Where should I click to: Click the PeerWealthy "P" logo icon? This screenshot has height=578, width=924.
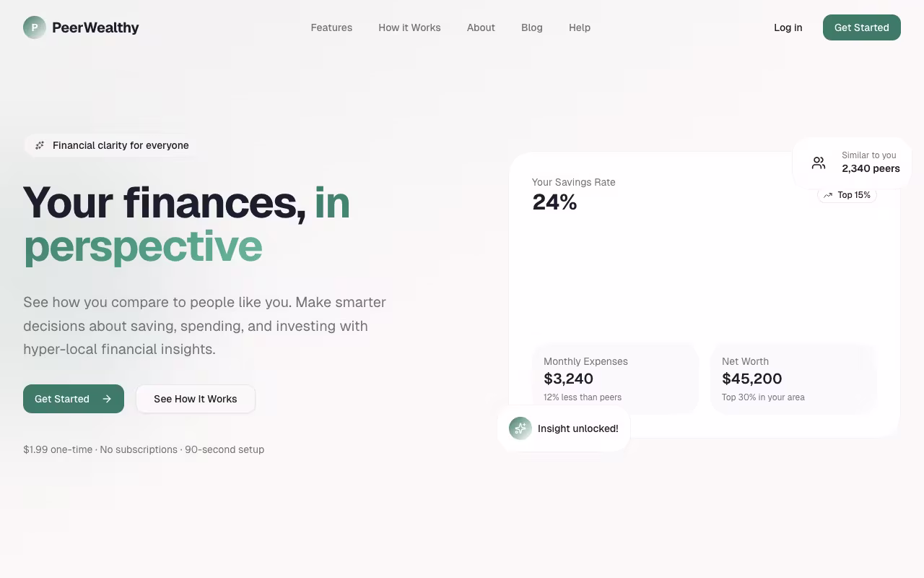tap(34, 27)
